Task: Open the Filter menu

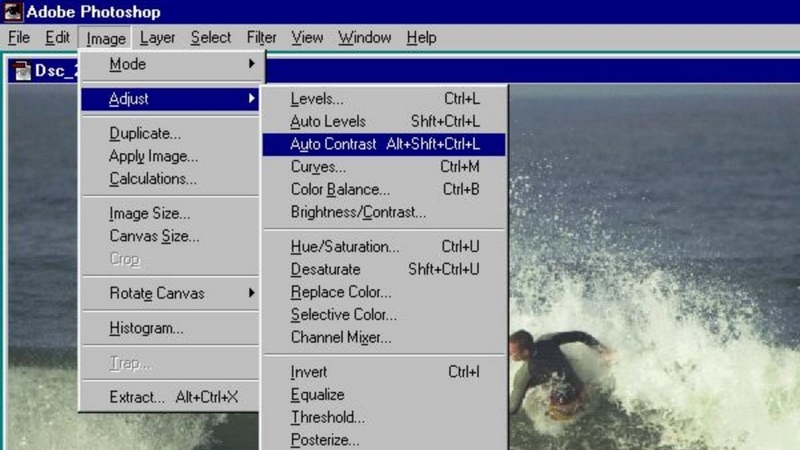Action: pyautogui.click(x=261, y=38)
